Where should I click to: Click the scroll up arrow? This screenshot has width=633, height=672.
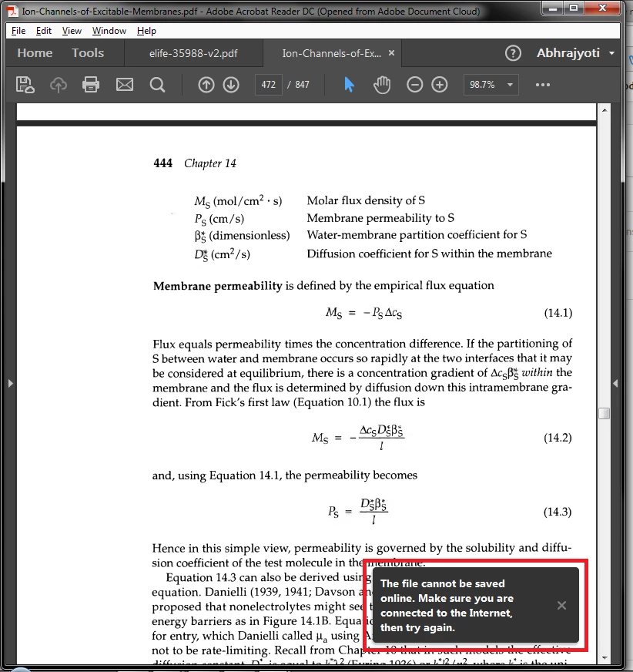click(x=605, y=110)
